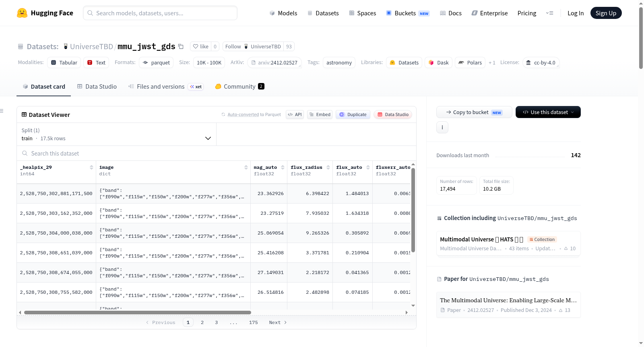
Task: Click the Sign Up button
Action: [606, 13]
